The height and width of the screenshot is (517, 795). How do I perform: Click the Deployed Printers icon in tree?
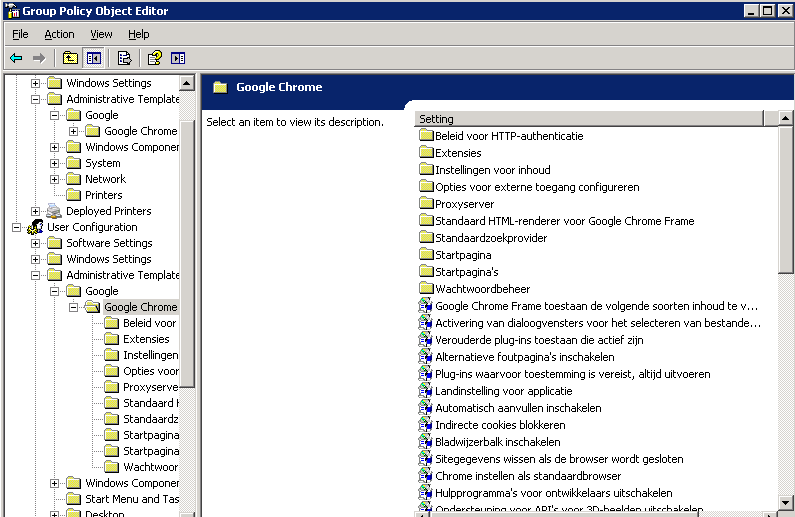(54, 211)
